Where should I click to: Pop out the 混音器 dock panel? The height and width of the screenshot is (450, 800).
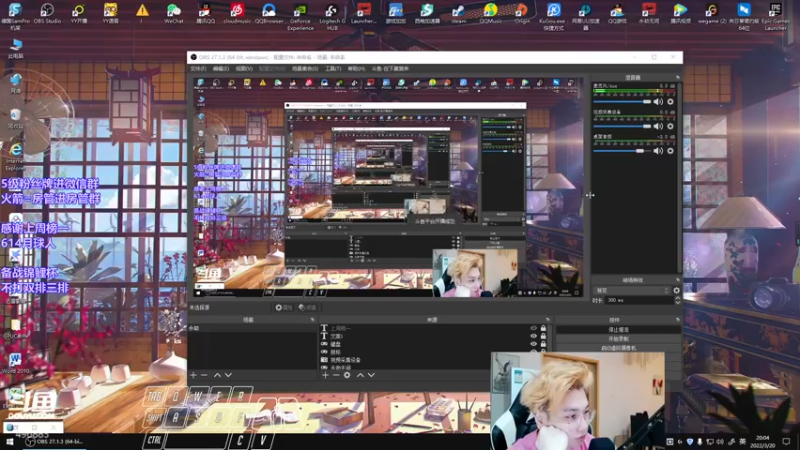(x=678, y=78)
